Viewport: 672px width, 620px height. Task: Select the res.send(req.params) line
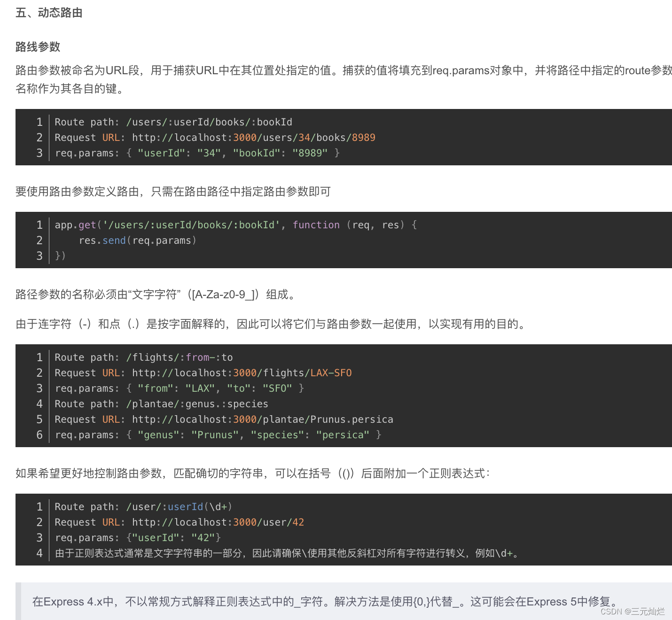click(138, 240)
